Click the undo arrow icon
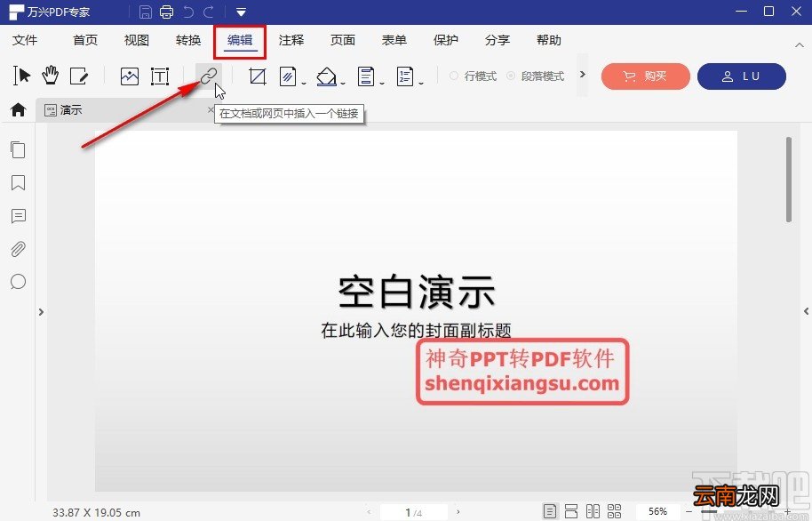The image size is (812, 521). tap(189, 12)
